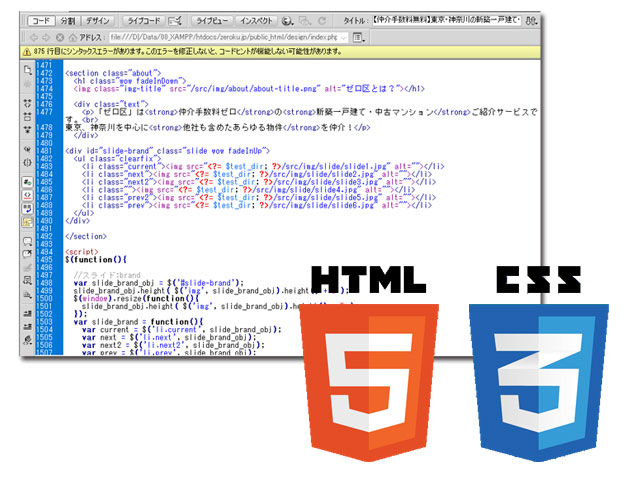
Task: Click the Collapse Selection icon
Action: 27,116
